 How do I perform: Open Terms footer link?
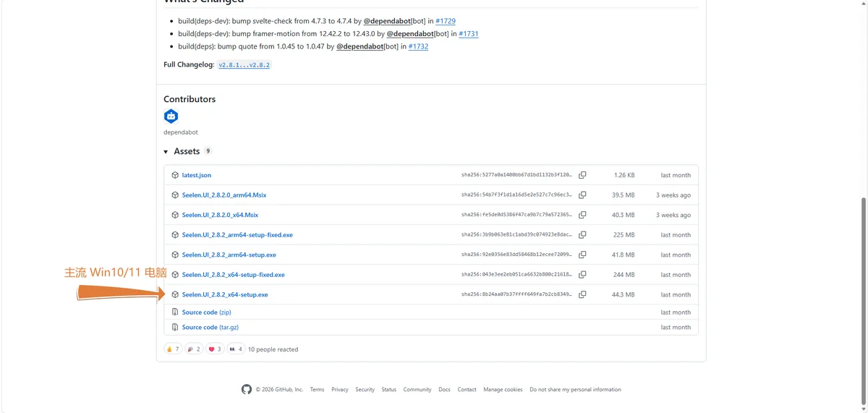coord(317,389)
